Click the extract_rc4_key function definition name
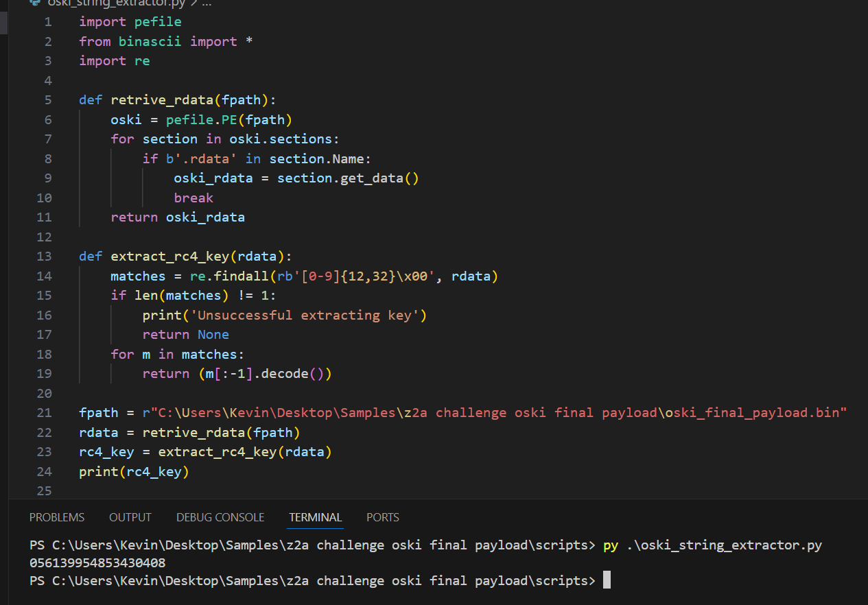868x605 pixels. (169, 257)
